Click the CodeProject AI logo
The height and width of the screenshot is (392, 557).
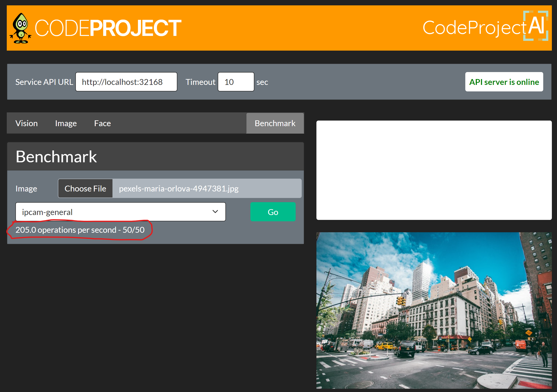(485, 26)
